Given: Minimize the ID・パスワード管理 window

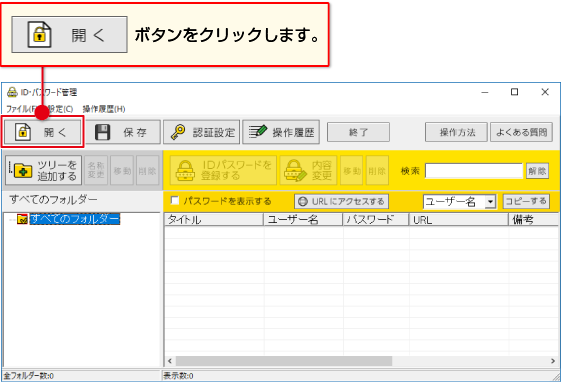Looking at the screenshot, I should 485,92.
